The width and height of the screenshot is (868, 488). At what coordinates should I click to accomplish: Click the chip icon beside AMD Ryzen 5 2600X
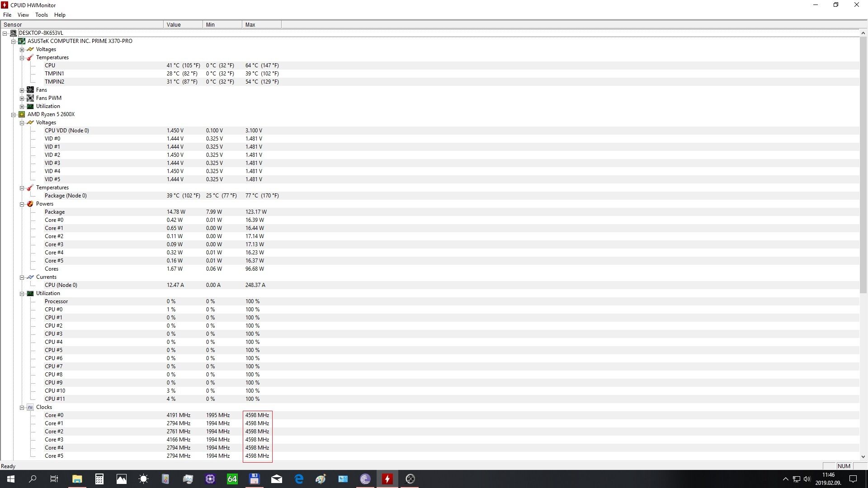[x=22, y=114]
